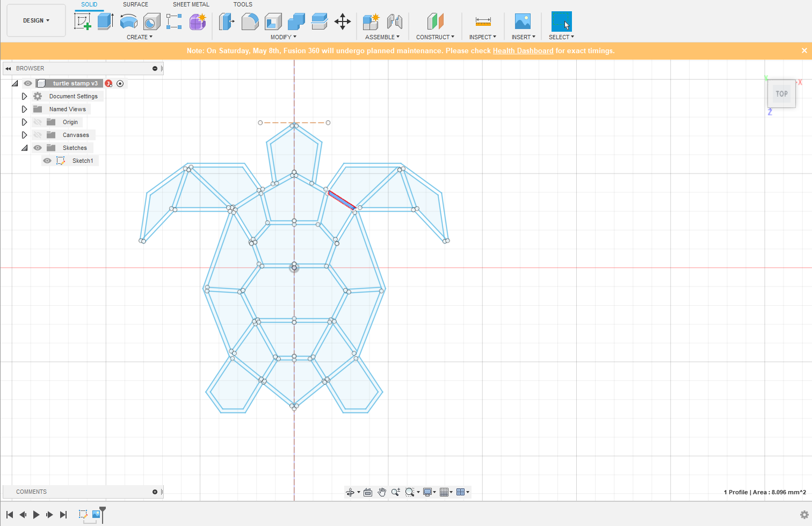
Task: Choose the Revolve tool
Action: [x=129, y=21]
